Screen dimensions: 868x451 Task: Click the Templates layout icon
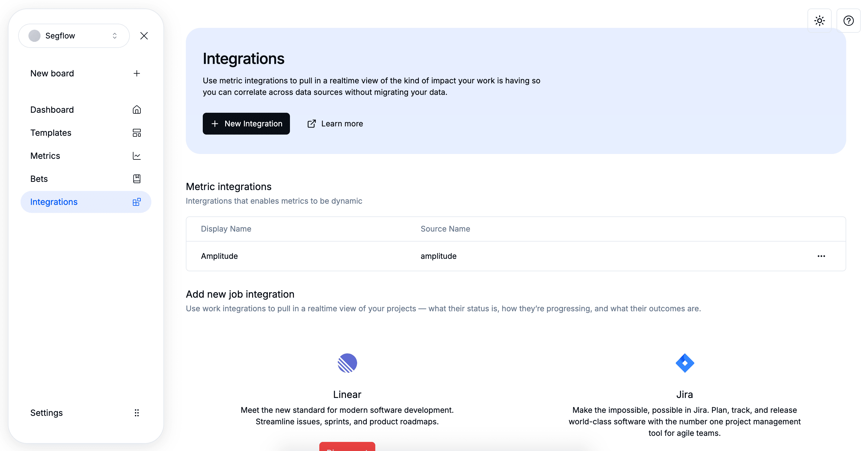pyautogui.click(x=136, y=132)
